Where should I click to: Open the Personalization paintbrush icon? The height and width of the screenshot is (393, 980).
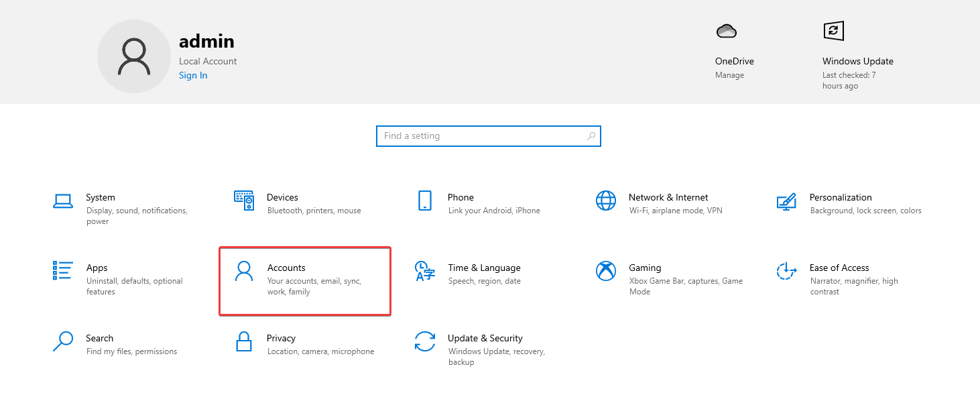click(786, 201)
